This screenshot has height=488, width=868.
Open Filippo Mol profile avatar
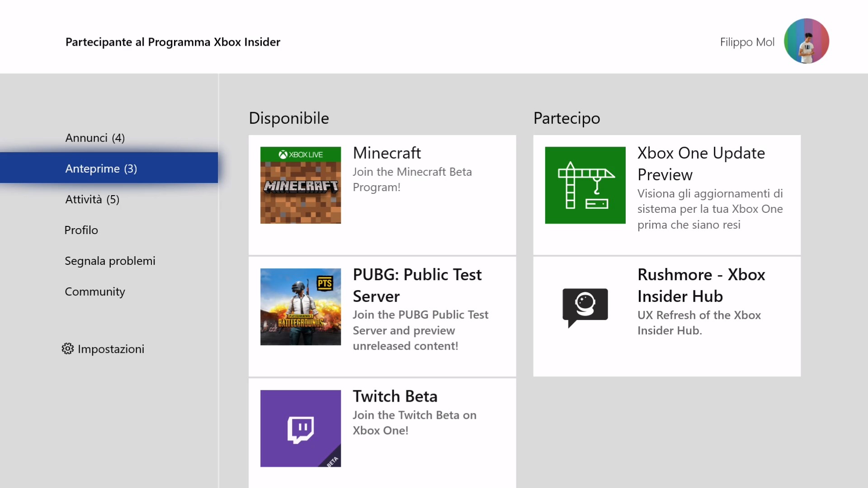point(806,41)
